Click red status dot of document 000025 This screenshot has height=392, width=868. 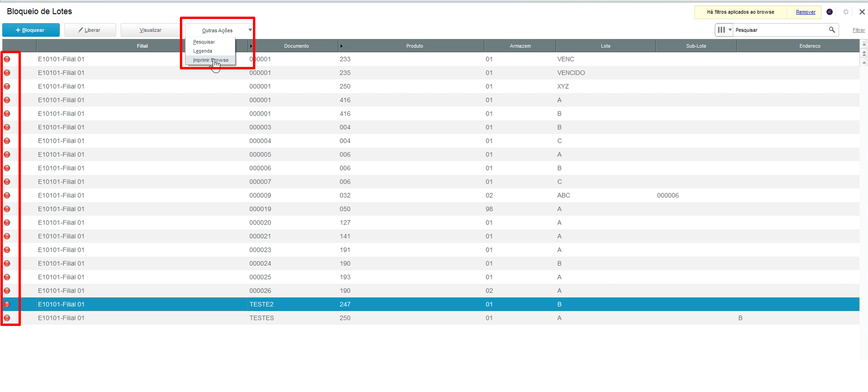click(7, 277)
